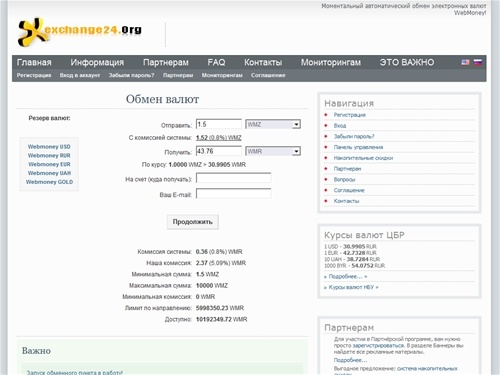Open the Информация menu item

pos(97,62)
